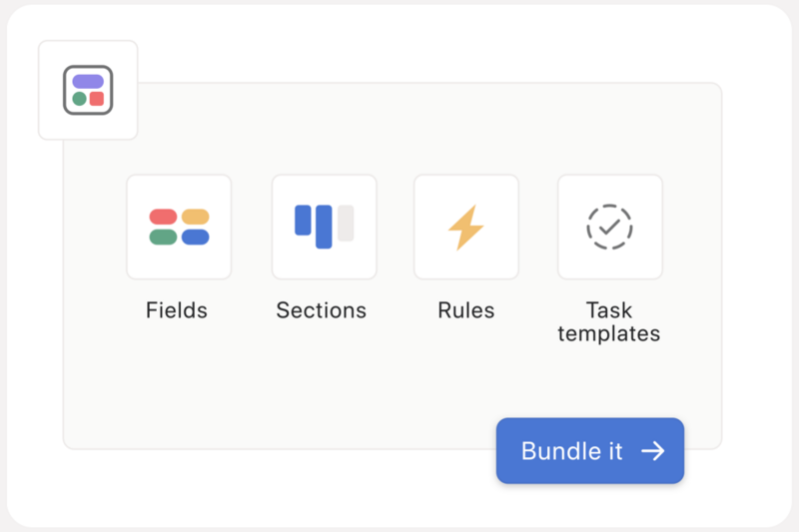This screenshot has width=799, height=532.
Task: Click the Bundle it button
Action: pyautogui.click(x=590, y=451)
